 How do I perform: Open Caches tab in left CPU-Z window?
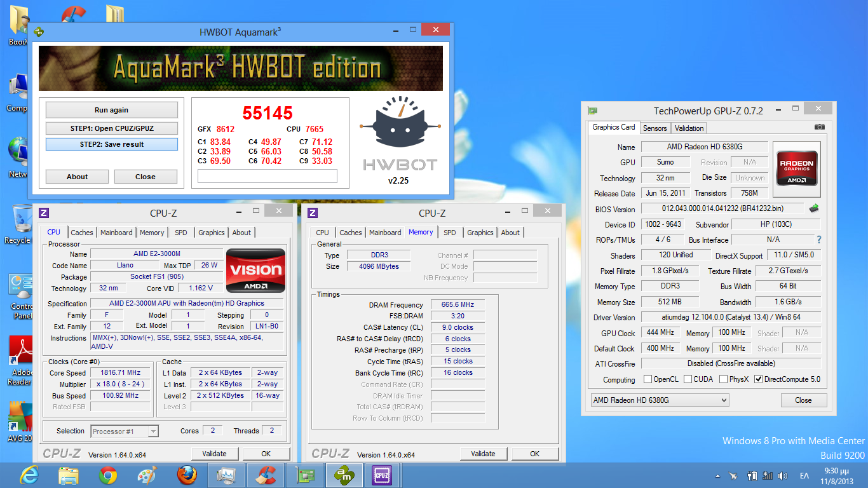pyautogui.click(x=82, y=233)
